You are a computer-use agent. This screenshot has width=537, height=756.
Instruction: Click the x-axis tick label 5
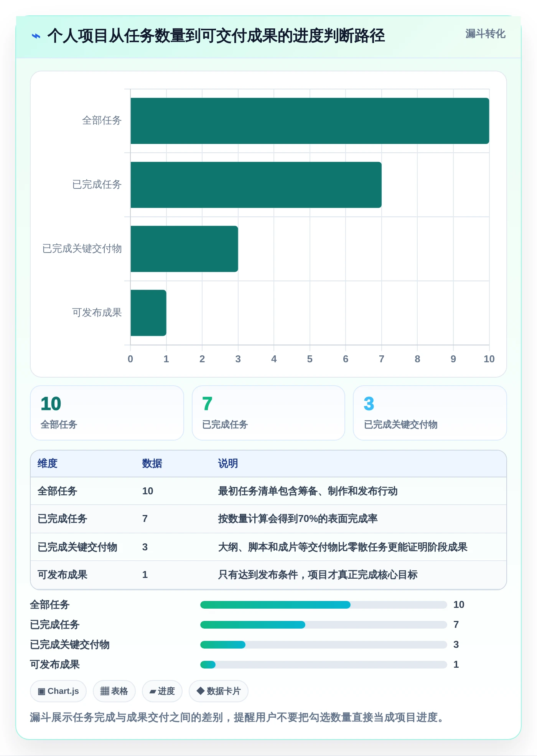[x=310, y=359]
